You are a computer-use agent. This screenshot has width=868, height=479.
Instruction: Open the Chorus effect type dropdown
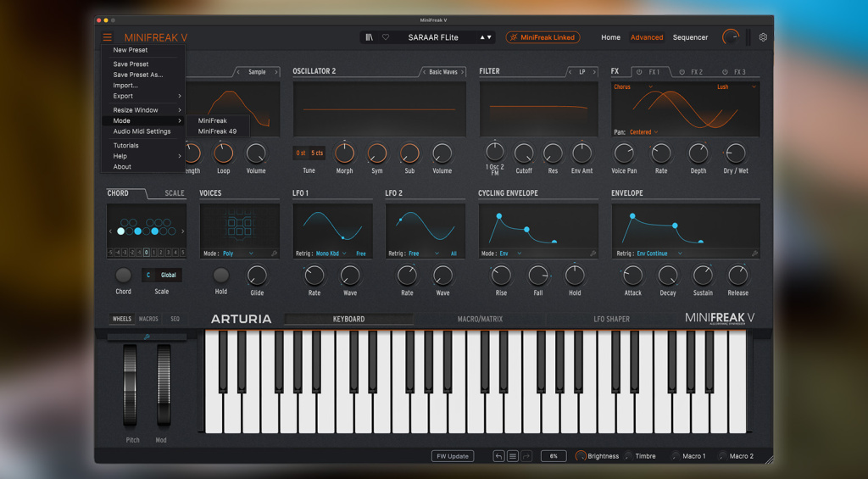pos(633,87)
